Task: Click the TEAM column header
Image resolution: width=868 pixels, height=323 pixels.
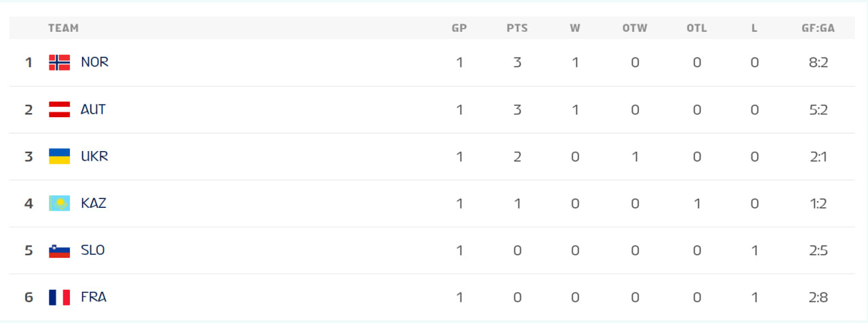Action: click(x=63, y=28)
